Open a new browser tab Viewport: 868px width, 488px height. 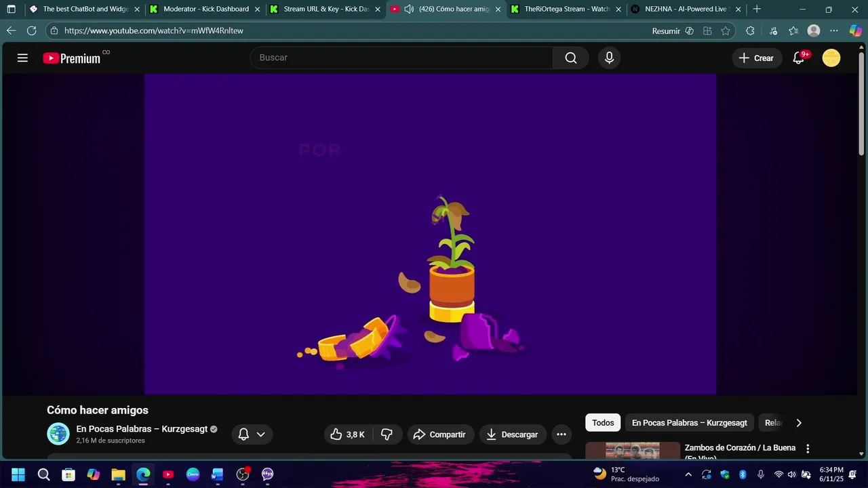coord(757,9)
